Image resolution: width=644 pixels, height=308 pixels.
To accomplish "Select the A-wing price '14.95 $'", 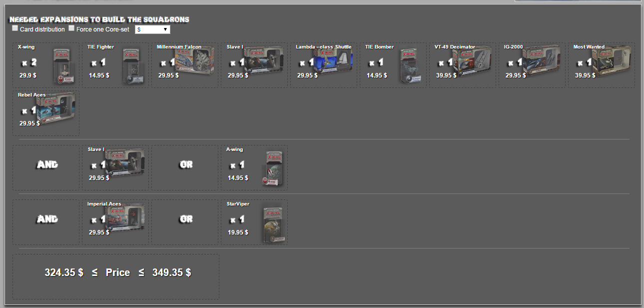I will tap(238, 177).
